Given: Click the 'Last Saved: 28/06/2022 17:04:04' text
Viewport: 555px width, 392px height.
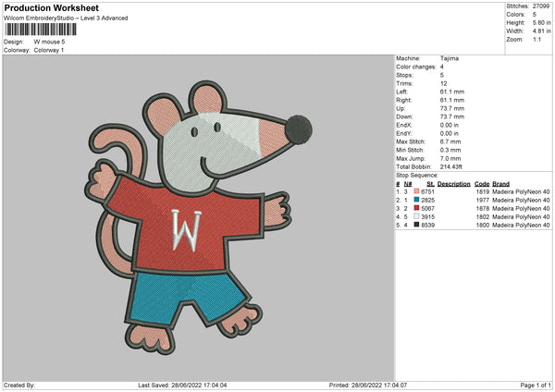Looking at the screenshot, I should (x=182, y=386).
